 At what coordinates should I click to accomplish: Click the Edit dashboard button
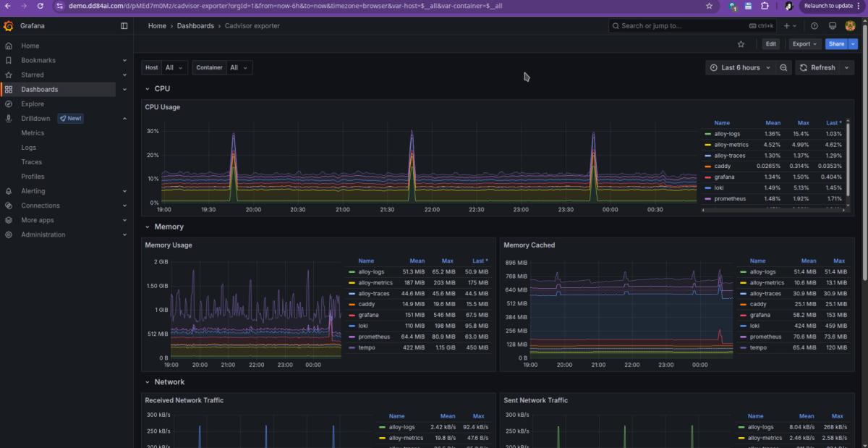tap(771, 44)
